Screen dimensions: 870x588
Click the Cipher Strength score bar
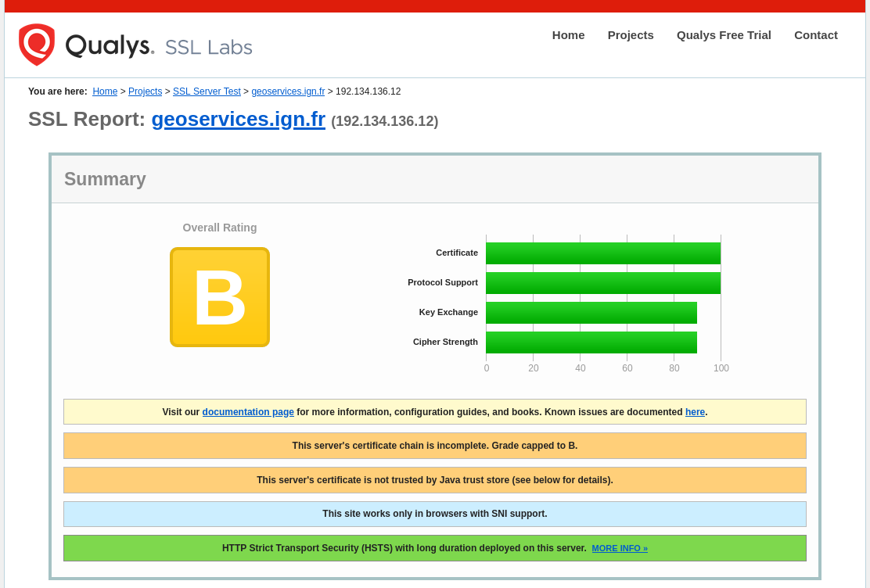(591, 342)
